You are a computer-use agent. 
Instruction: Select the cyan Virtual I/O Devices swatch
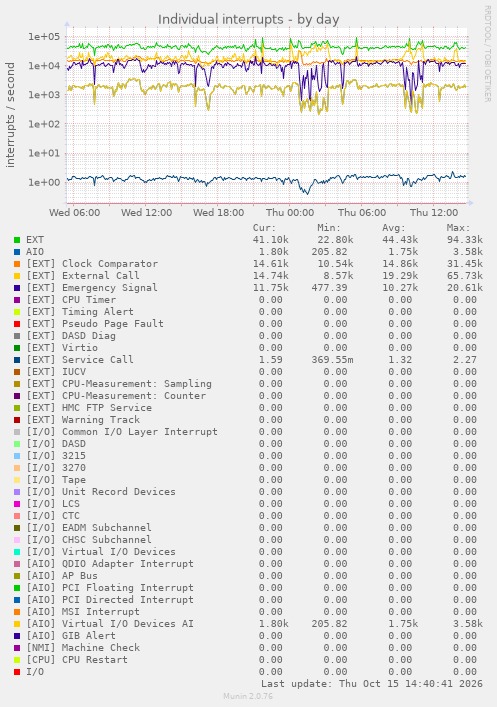click(x=17, y=552)
